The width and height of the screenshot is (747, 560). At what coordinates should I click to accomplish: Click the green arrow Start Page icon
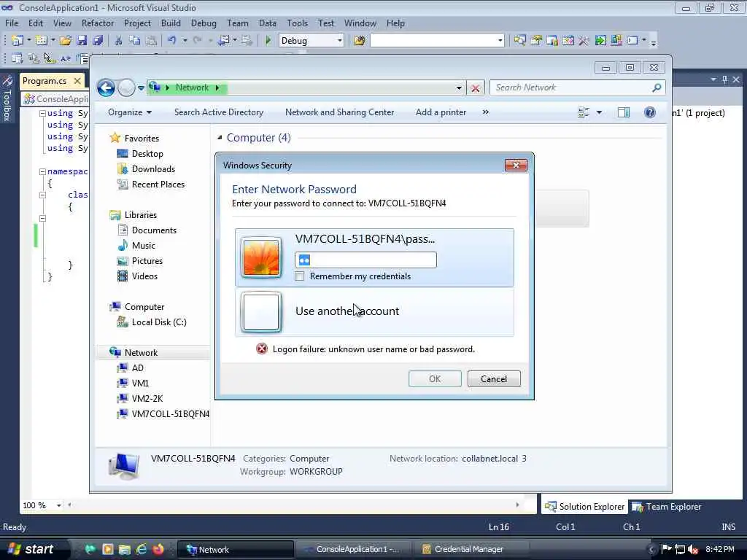[600, 41]
